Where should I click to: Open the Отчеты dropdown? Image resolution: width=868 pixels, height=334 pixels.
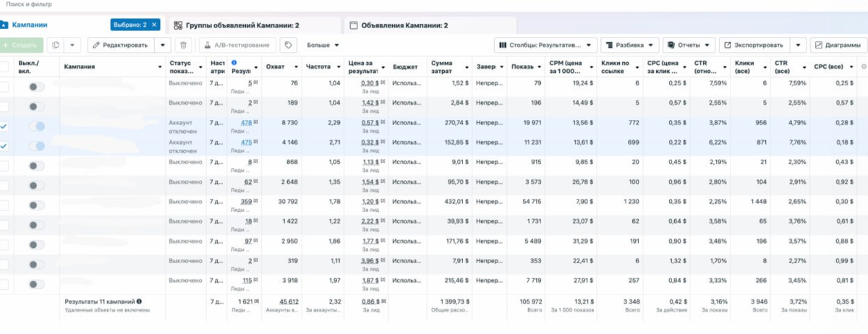pyautogui.click(x=689, y=45)
